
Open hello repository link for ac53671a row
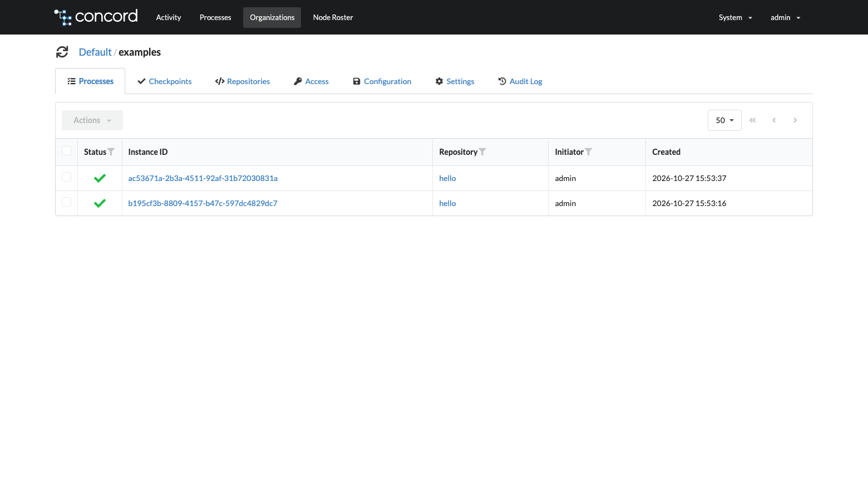coord(447,178)
